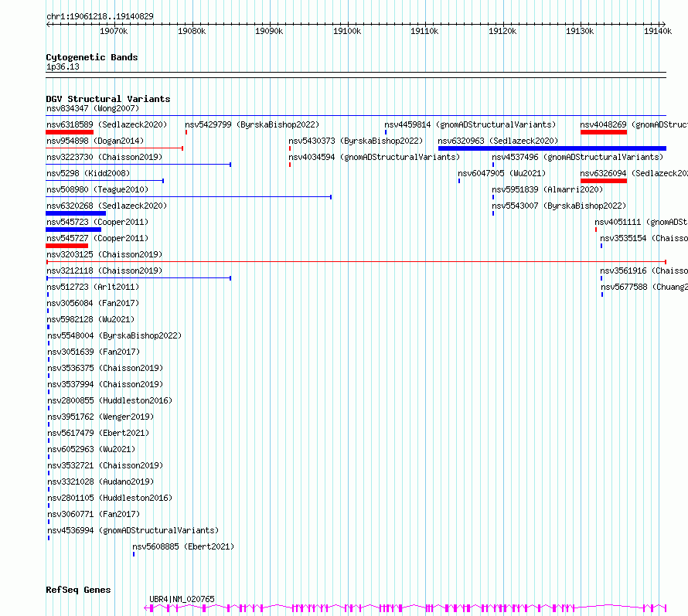
Task: Click the 19130k ruler position label
Action: (x=580, y=31)
